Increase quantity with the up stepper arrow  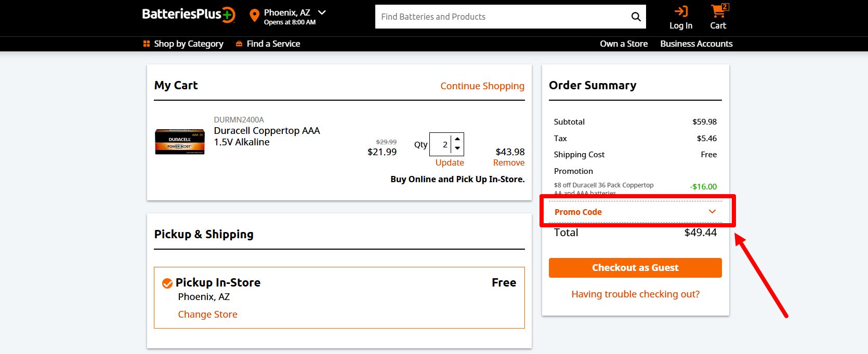pyautogui.click(x=456, y=139)
